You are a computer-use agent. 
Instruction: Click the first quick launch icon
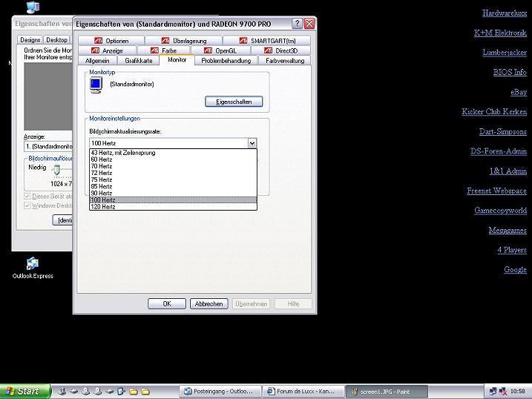tap(62, 392)
